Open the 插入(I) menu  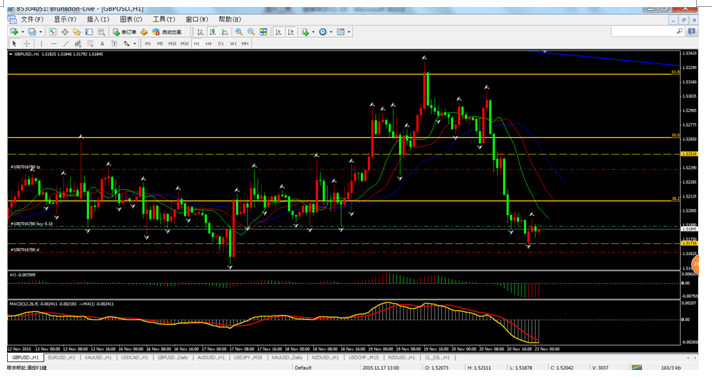click(98, 19)
